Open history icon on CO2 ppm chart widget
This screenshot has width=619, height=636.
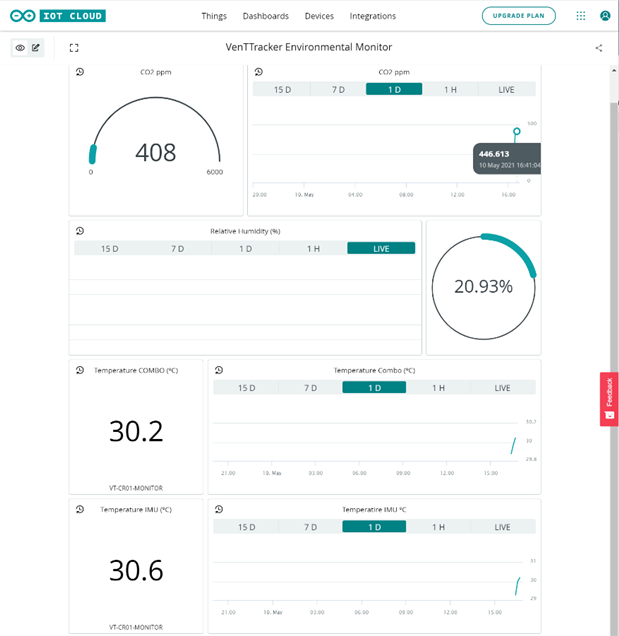click(x=259, y=72)
